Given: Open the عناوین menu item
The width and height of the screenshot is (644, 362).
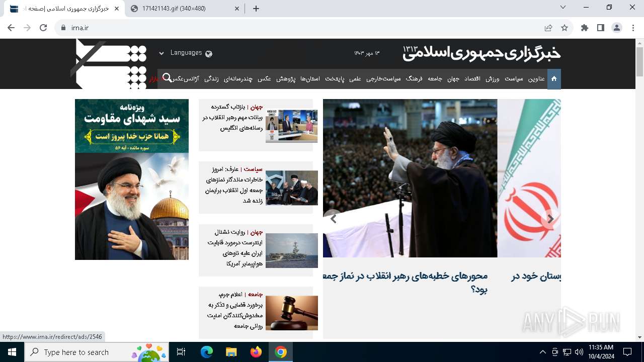Looking at the screenshot, I should pyautogui.click(x=536, y=79).
